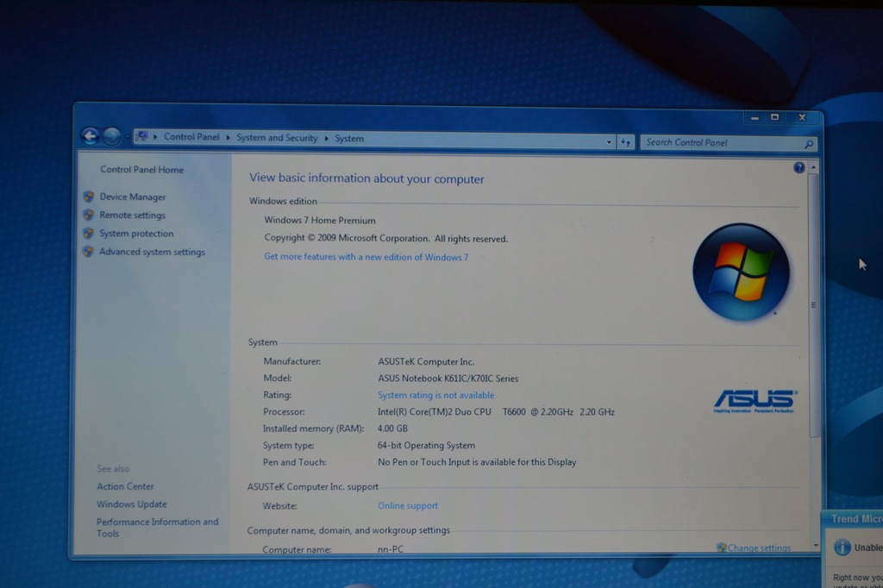This screenshot has height=588, width=883.
Task: Expand arrow after System and Security breadcrumb
Action: coord(326,139)
